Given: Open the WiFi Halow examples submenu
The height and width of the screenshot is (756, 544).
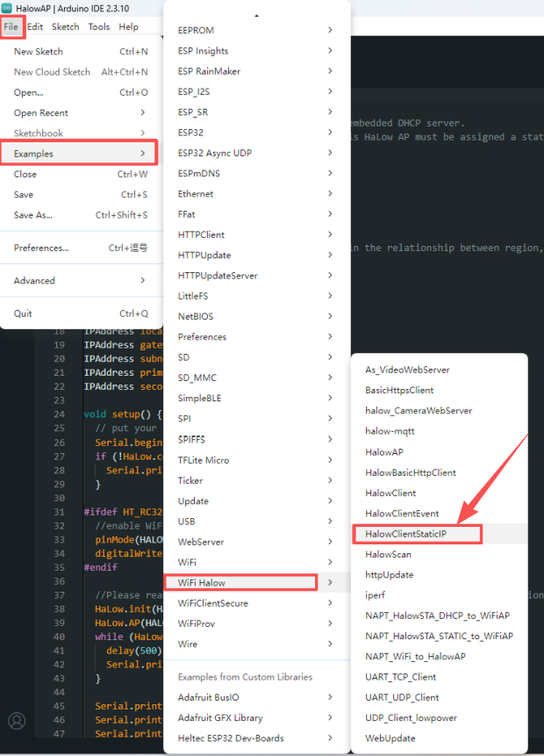Looking at the screenshot, I should (256, 582).
